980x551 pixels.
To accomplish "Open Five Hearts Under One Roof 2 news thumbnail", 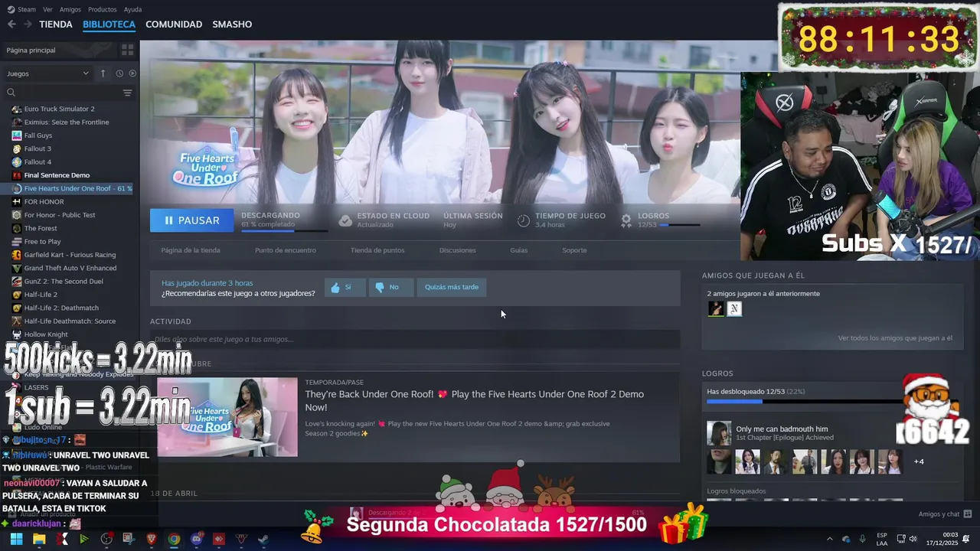I will [x=227, y=417].
